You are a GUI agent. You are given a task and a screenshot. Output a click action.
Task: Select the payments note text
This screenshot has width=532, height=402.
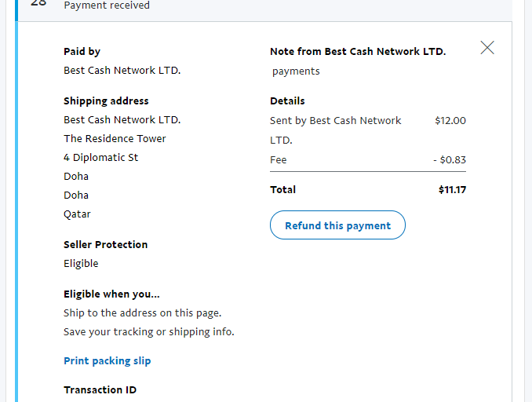[x=296, y=71]
